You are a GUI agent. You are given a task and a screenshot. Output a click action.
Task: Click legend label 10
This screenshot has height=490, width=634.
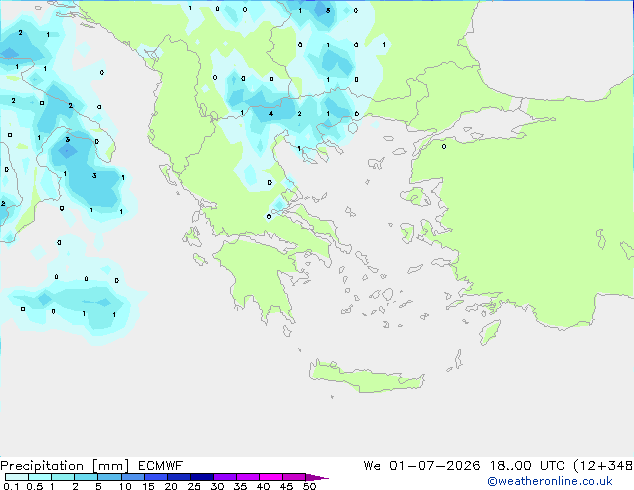pos(125,486)
